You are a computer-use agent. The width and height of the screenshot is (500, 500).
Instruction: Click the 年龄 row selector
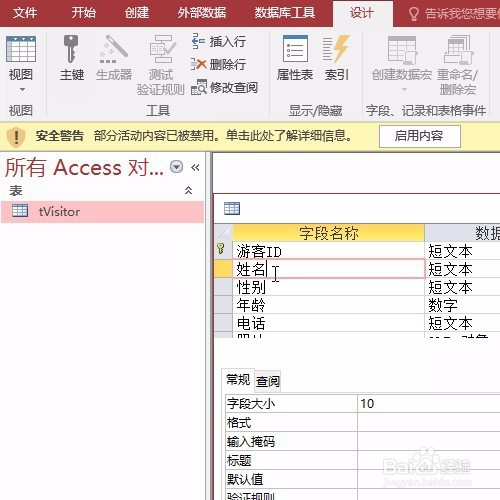pyautogui.click(x=223, y=305)
